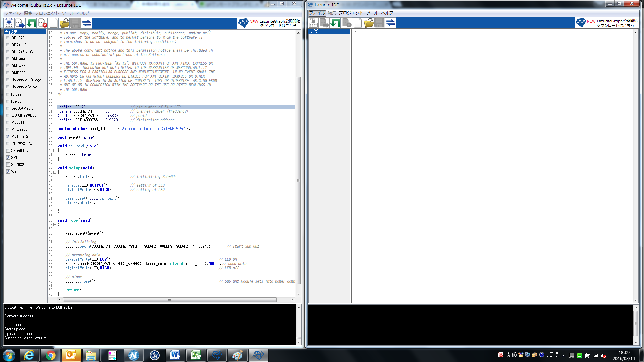Click down arrow of left editor vertical scrollbar
Image resolution: width=644 pixels, height=362 pixels.
point(298,294)
